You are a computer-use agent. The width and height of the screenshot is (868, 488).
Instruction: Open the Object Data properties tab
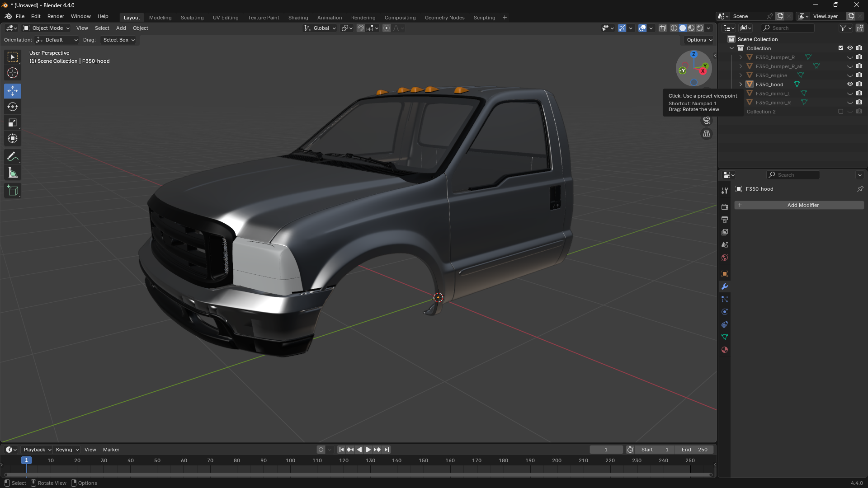(725, 337)
